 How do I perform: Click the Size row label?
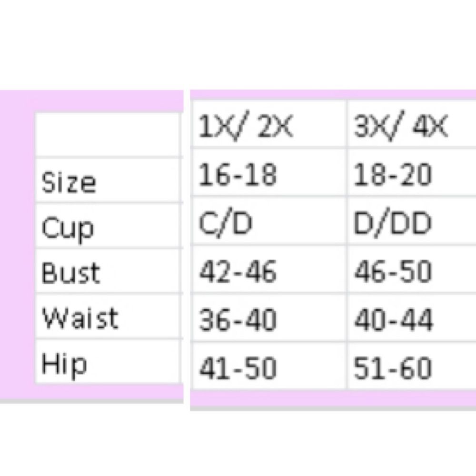pos(69,182)
